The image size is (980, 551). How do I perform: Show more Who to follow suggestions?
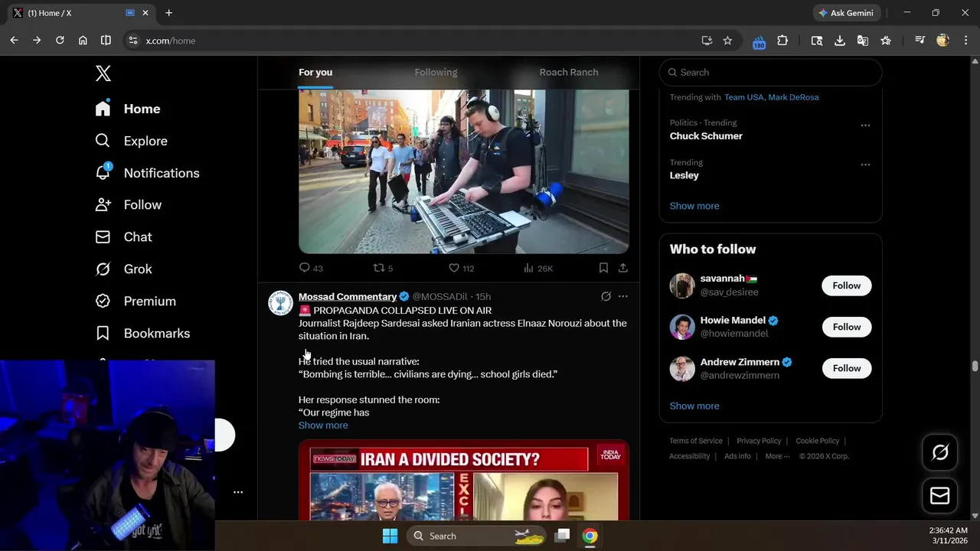click(x=694, y=406)
